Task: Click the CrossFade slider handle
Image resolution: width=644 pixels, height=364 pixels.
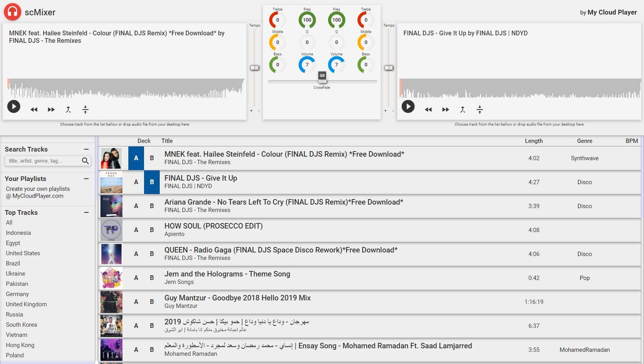Action: 322,81
